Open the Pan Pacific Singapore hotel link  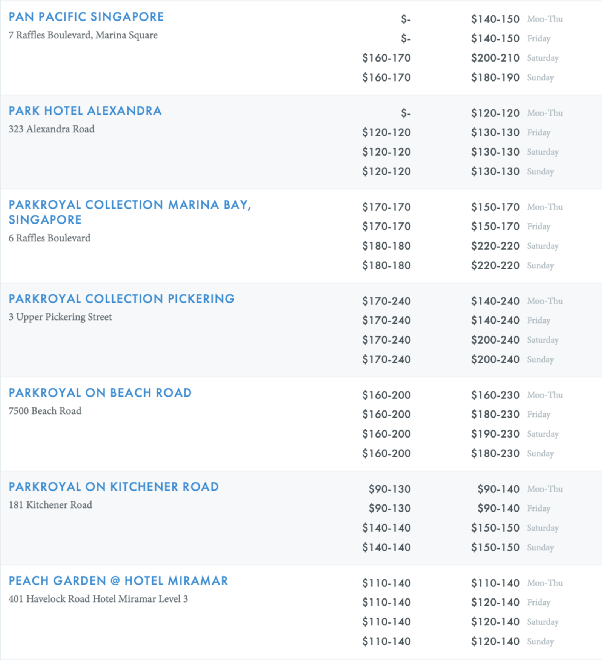coord(86,17)
